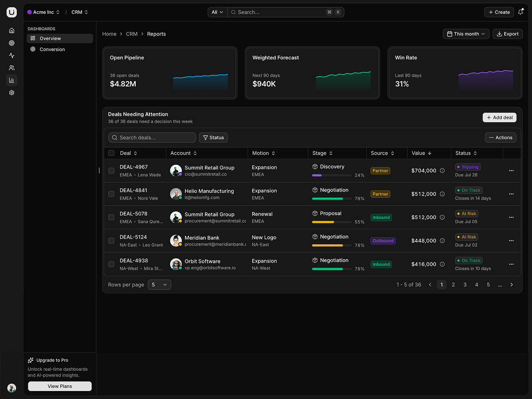This screenshot has height=399, width=532.
Task: Click the Meridian Bank avatar
Action: pyautogui.click(x=176, y=241)
